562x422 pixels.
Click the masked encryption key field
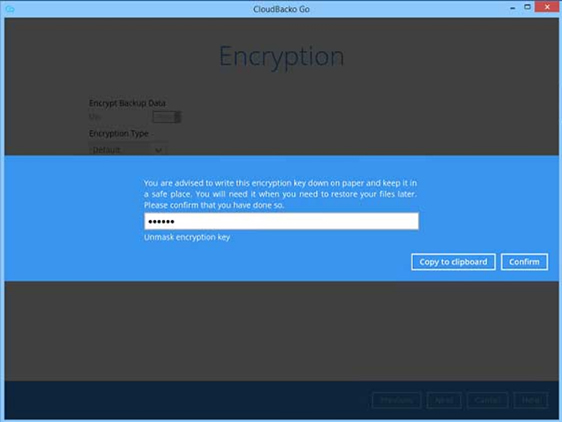click(x=281, y=221)
